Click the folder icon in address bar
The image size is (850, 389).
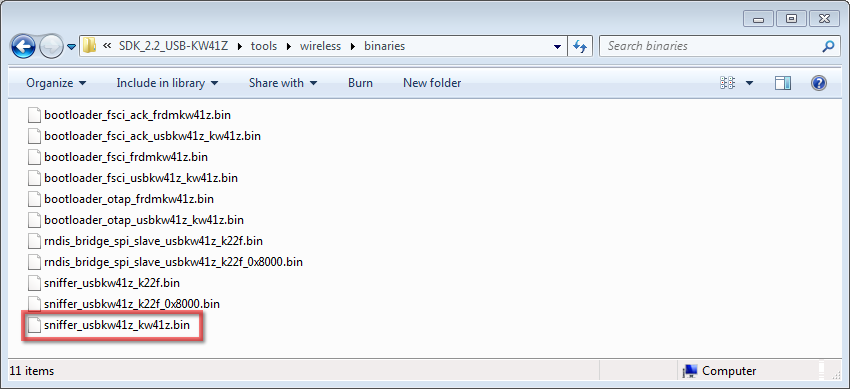89,46
